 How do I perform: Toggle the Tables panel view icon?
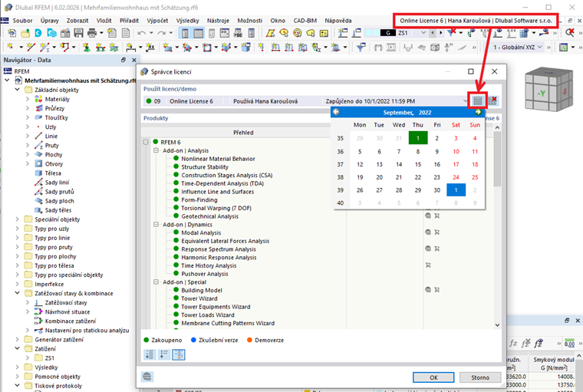[x=199, y=33]
